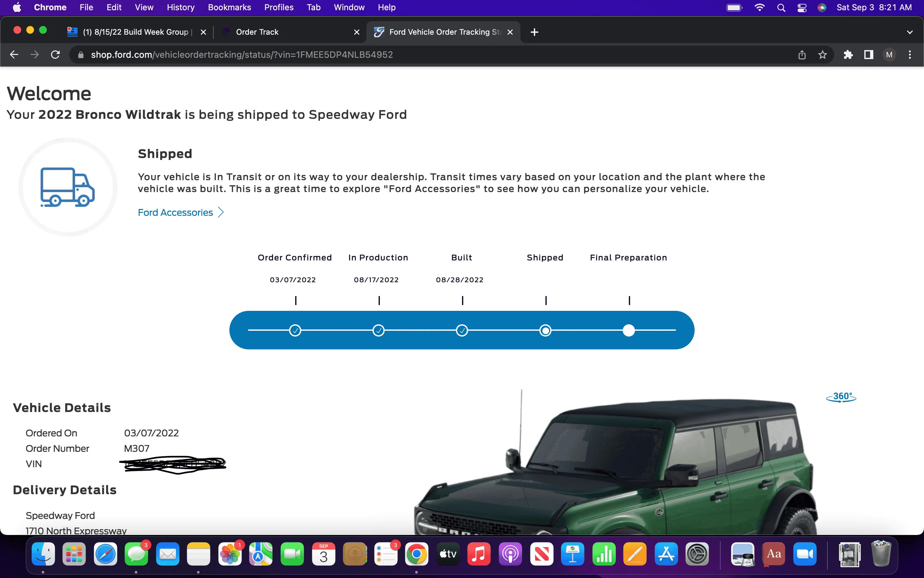Launch Zoom from the dock

click(805, 554)
